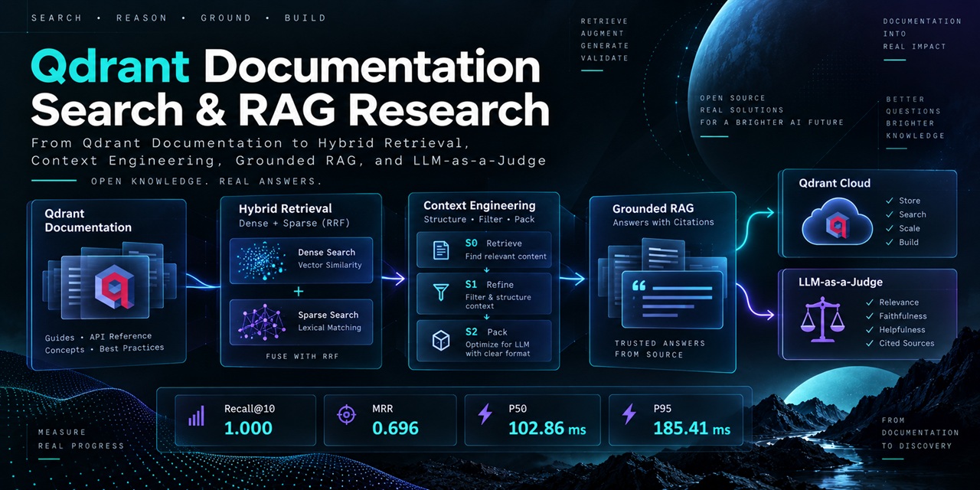
Task: Click the Optimize for LLM description
Action: [497, 349]
